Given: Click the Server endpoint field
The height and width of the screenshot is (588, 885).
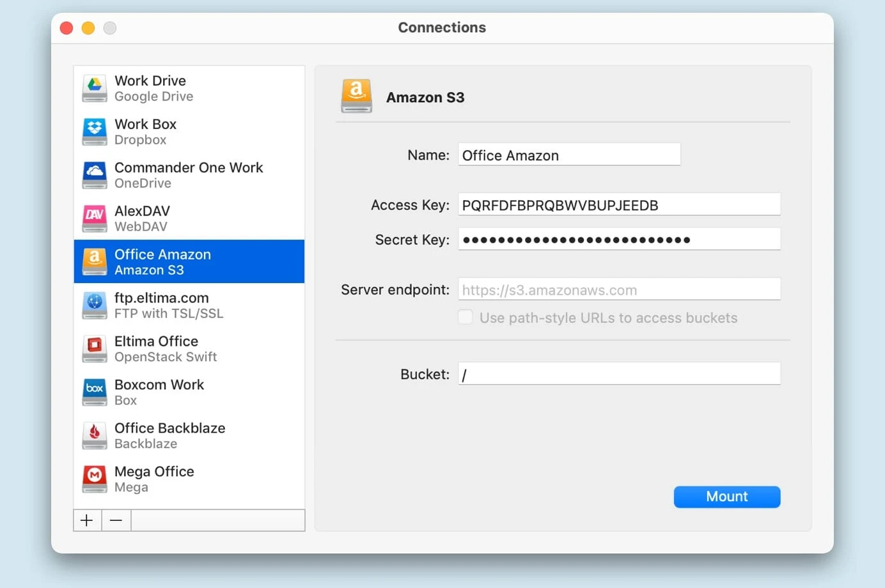Looking at the screenshot, I should pyautogui.click(x=618, y=290).
